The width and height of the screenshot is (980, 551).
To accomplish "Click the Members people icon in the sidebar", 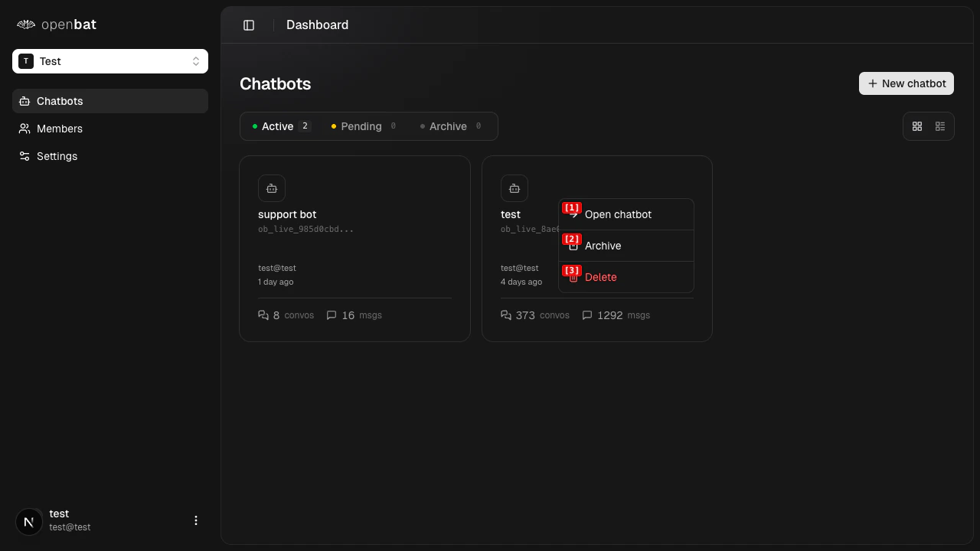I will pyautogui.click(x=23, y=129).
